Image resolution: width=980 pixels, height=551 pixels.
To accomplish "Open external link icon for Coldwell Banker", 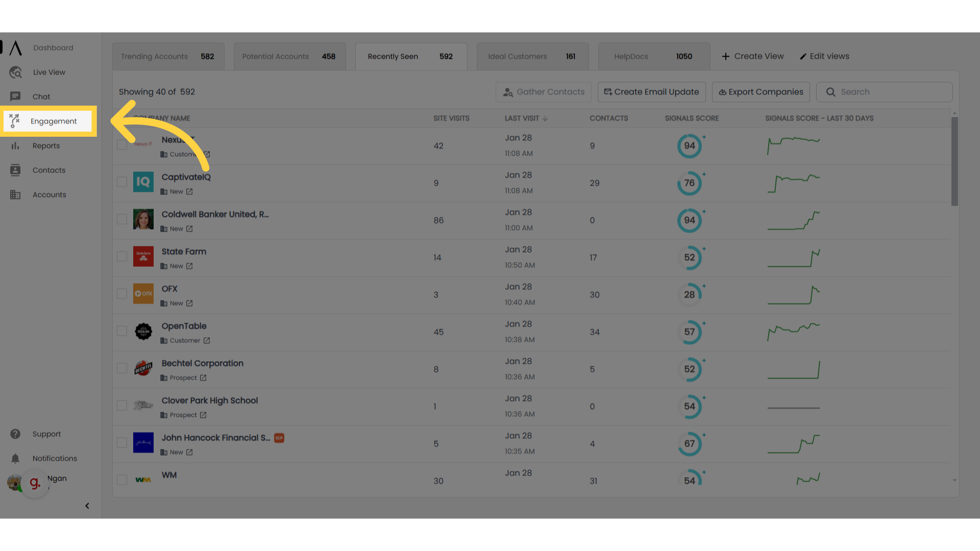I will (x=189, y=229).
